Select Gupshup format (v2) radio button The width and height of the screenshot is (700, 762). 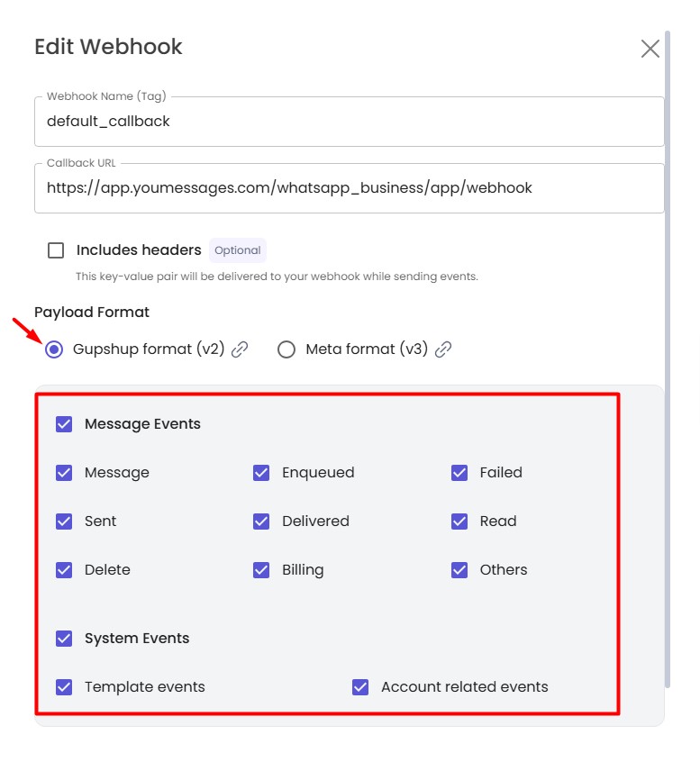[54, 349]
